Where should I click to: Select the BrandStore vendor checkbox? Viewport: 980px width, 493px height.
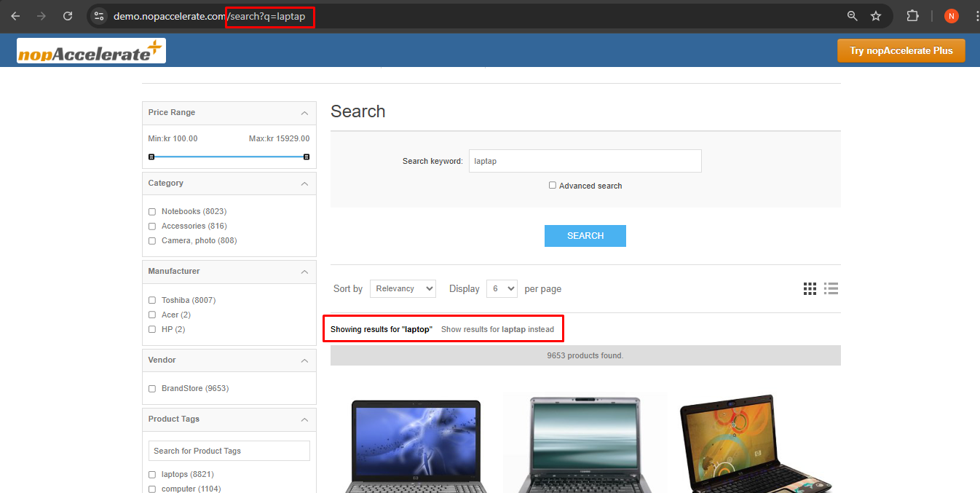coord(152,389)
